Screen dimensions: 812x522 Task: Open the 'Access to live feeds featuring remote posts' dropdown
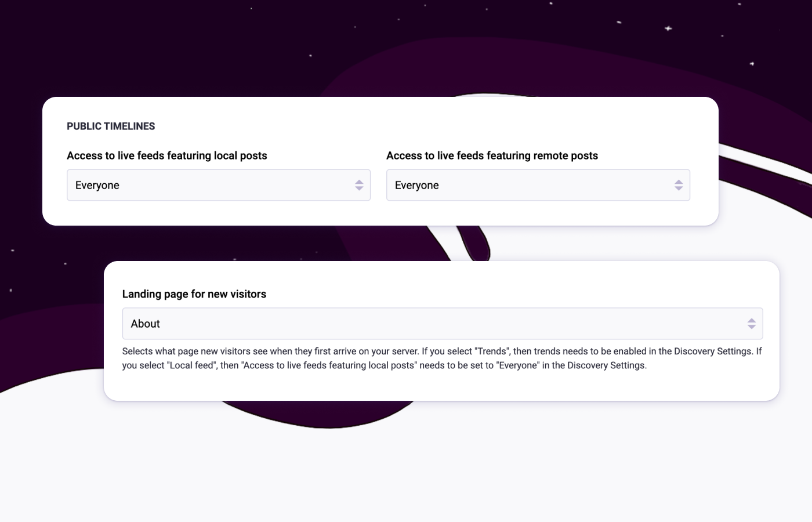pyautogui.click(x=538, y=184)
